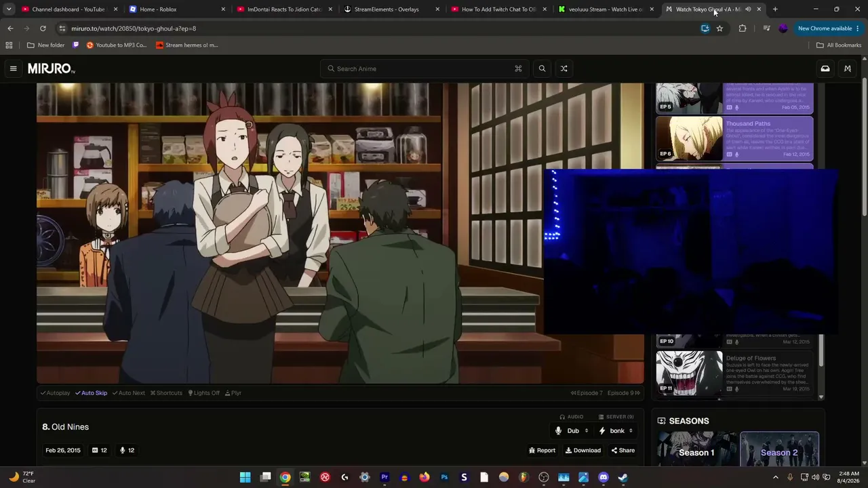Toggle Lights Off mode

[203, 393]
